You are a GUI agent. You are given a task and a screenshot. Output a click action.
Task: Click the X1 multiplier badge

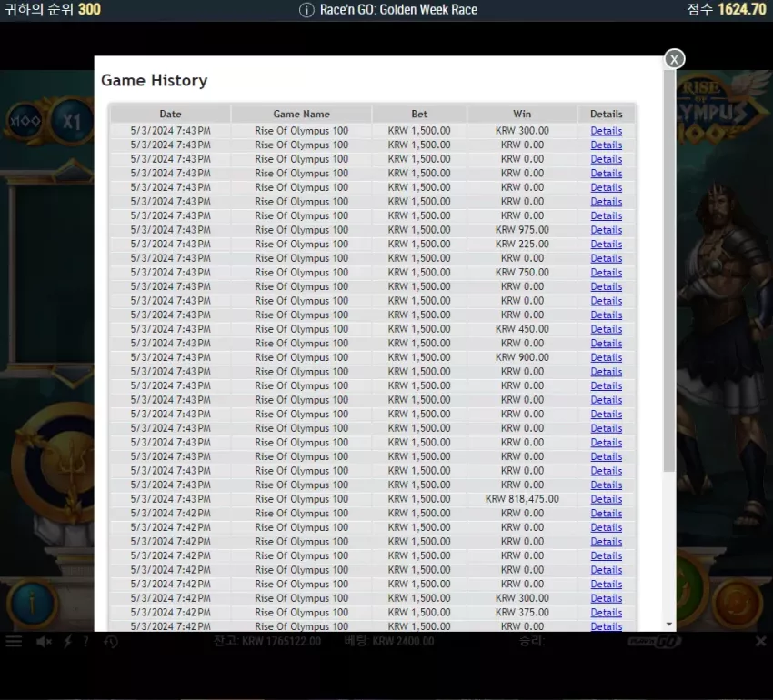tap(72, 121)
